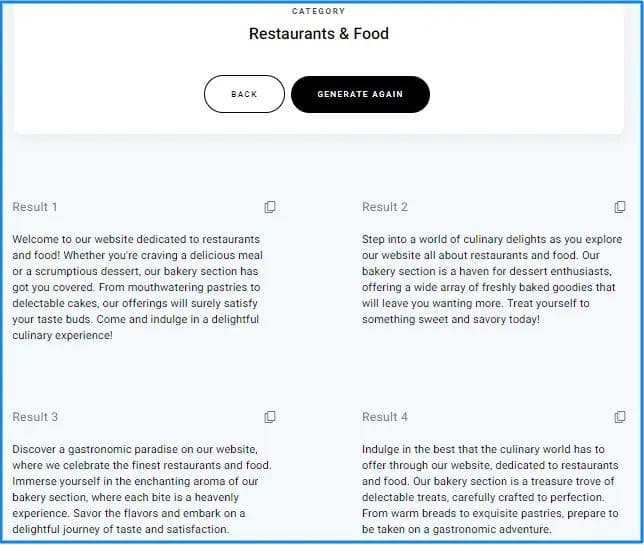
Task: Copy Result 2 using the clipboard icon
Action: click(620, 207)
